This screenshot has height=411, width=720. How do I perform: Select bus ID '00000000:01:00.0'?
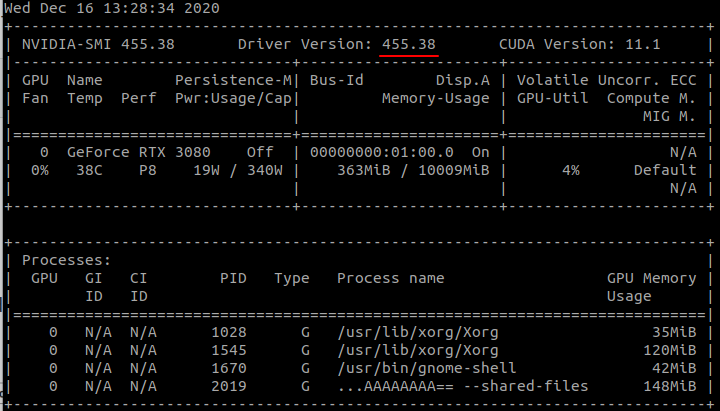point(382,152)
